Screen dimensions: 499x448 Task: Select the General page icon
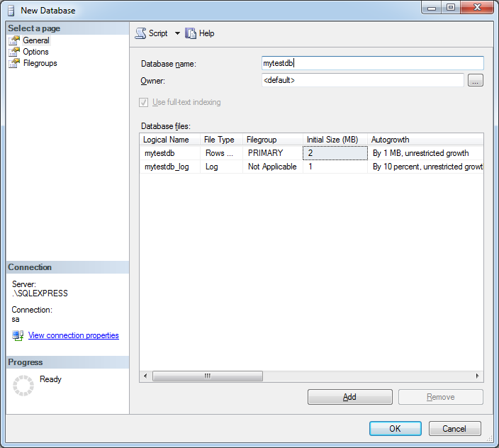click(x=14, y=40)
